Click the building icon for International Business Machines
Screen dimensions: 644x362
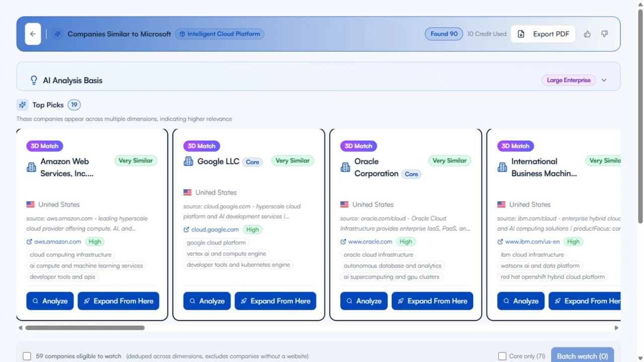click(502, 167)
